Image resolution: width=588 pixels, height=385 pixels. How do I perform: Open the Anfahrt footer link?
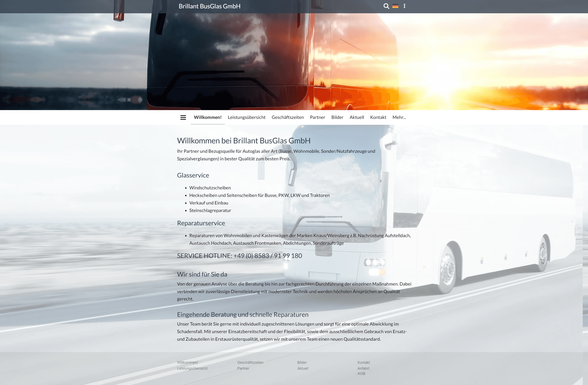(363, 368)
